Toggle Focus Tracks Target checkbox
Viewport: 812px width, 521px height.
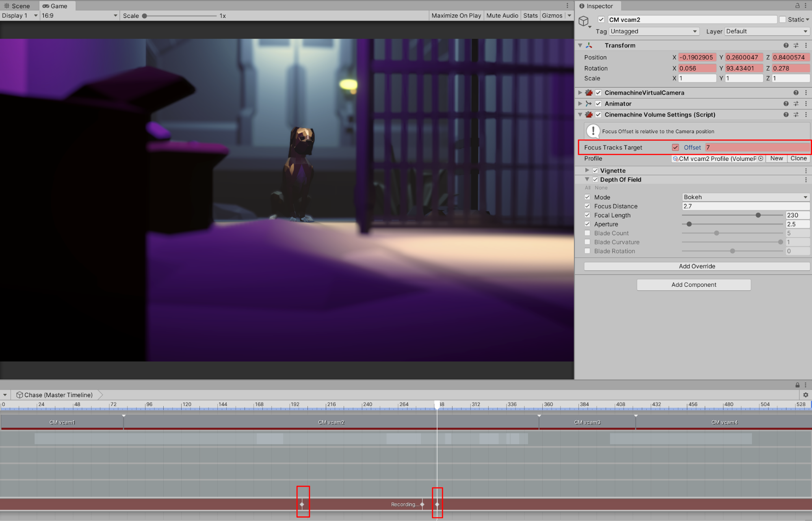pyautogui.click(x=676, y=147)
